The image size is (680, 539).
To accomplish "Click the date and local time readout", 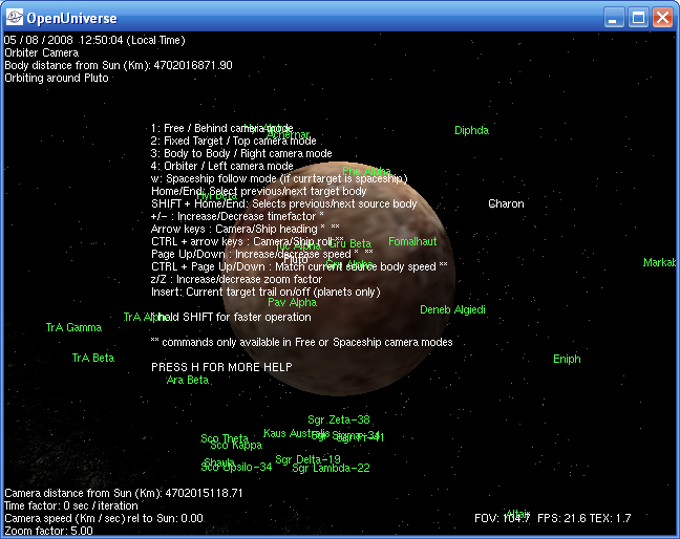I will click(95, 40).
